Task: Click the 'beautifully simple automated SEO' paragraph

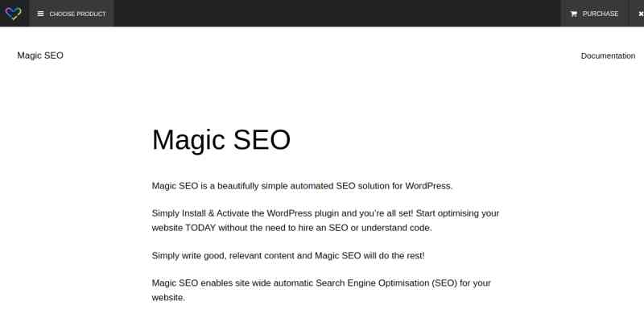Action: [302, 186]
